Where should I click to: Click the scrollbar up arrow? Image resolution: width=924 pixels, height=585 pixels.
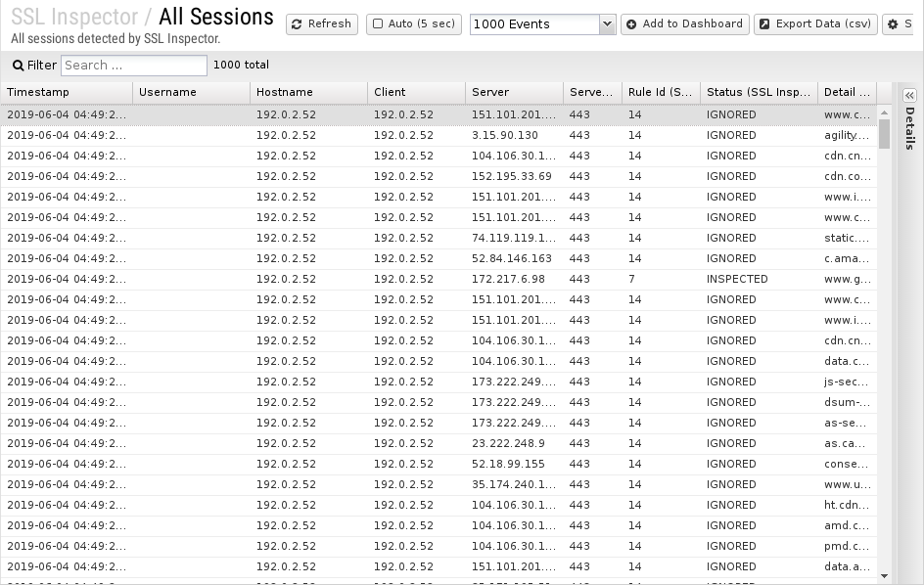tap(884, 112)
